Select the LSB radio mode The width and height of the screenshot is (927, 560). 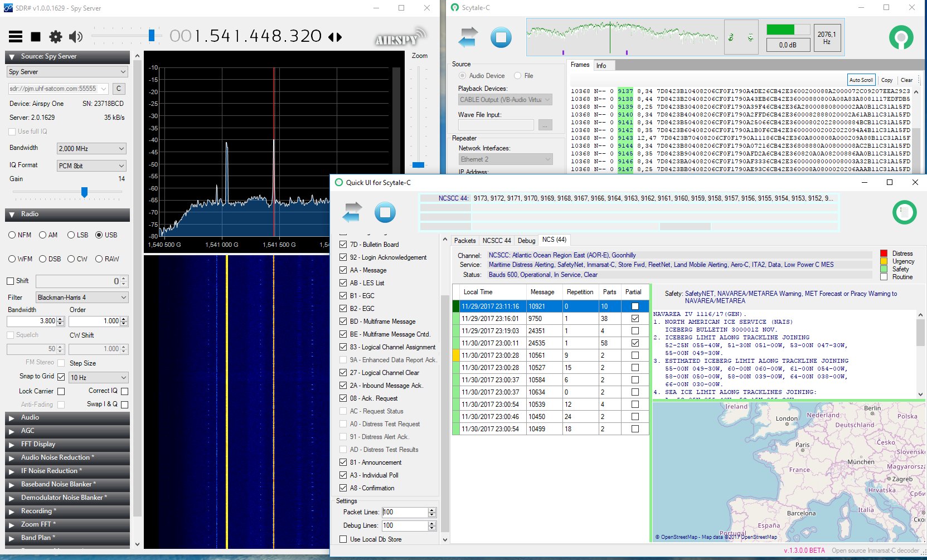[71, 235]
